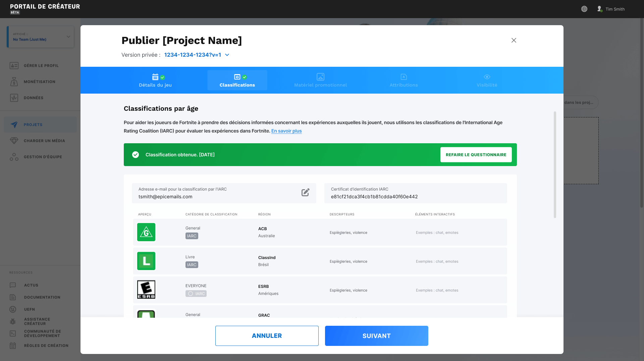The image size is (644, 361).
Task: Click the dialog vertical scrollbar
Action: tap(555, 164)
